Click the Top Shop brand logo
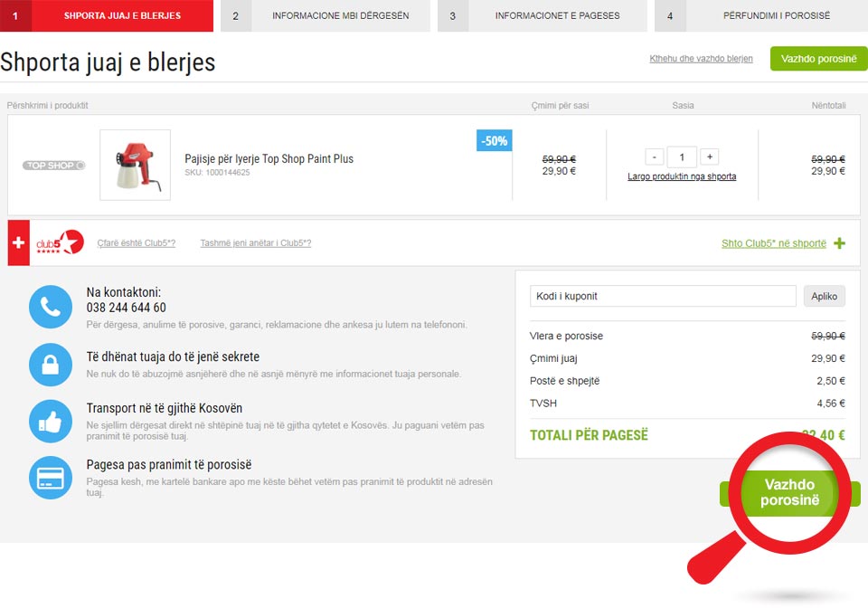868x608 pixels. (x=54, y=166)
